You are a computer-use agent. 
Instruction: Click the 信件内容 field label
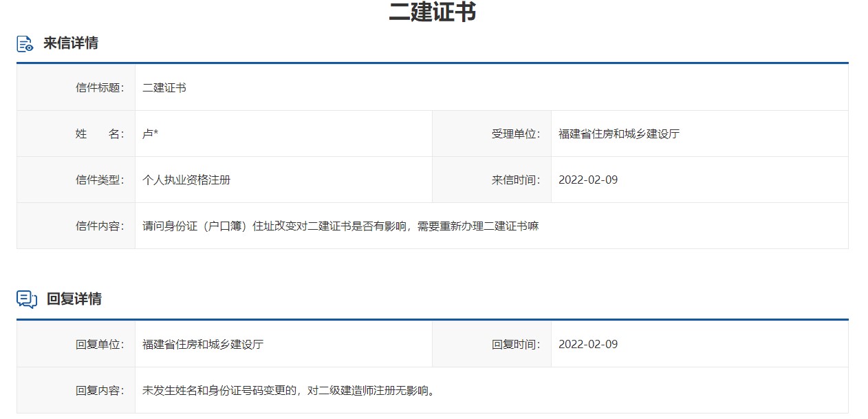(100, 226)
